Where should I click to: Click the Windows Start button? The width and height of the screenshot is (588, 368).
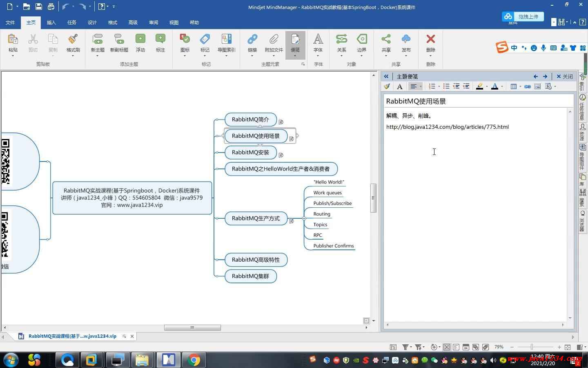[11, 360]
